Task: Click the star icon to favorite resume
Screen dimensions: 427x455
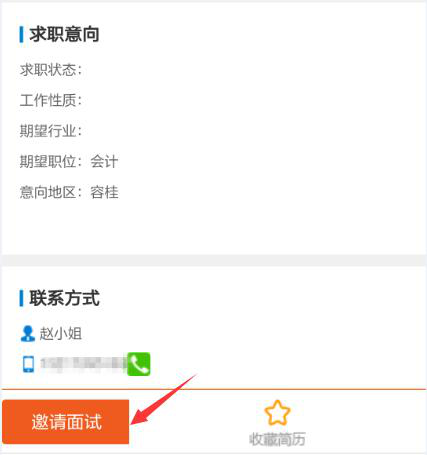Action: coord(277,413)
